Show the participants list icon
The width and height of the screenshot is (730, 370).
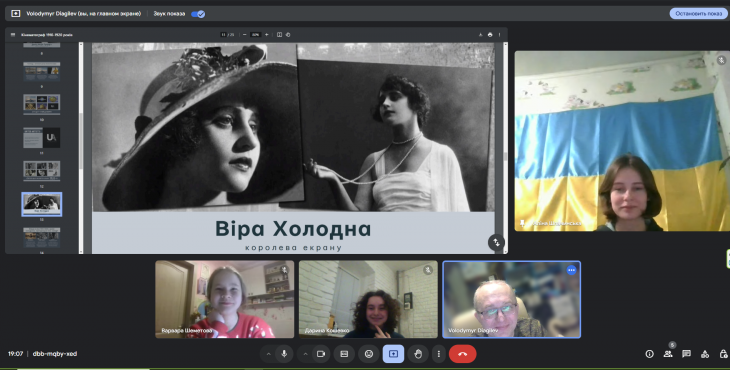(x=668, y=354)
